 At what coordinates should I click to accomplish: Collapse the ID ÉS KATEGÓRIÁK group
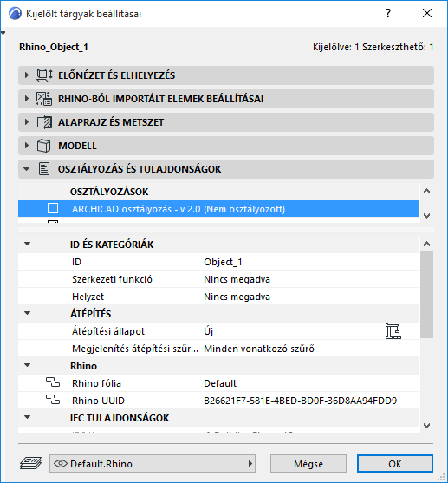[x=28, y=244]
